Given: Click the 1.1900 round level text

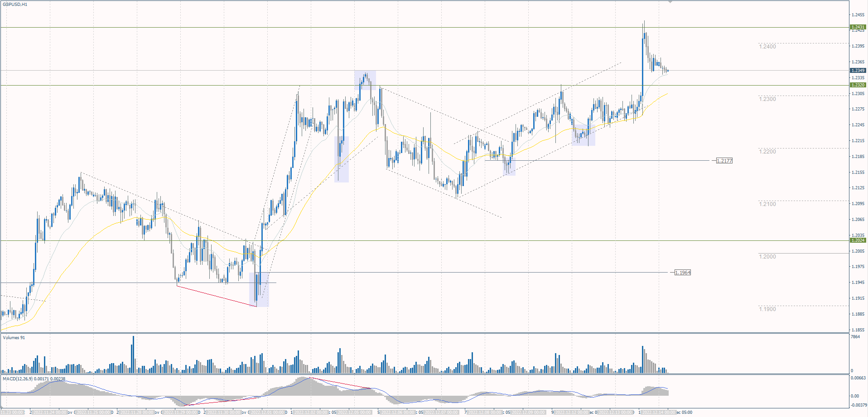Looking at the screenshot, I should (x=767, y=309).
